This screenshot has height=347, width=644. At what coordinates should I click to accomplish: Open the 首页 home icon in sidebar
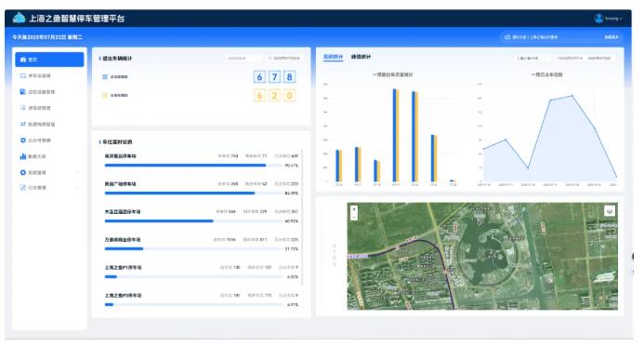23,60
